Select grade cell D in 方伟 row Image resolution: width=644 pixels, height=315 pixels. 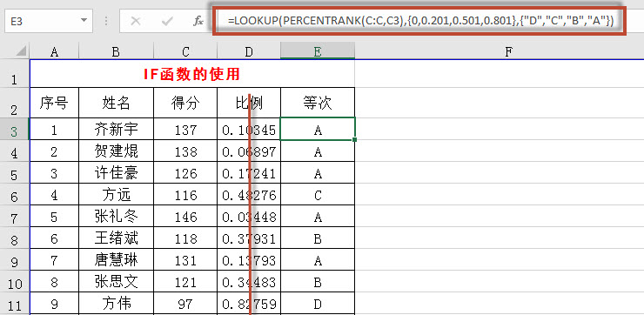click(318, 304)
